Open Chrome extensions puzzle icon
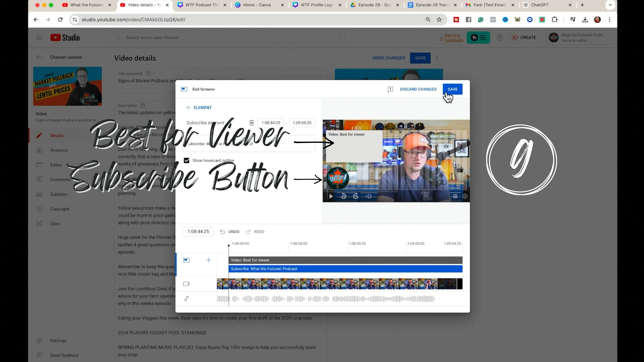Viewport: 644px width, 362px height. click(554, 20)
